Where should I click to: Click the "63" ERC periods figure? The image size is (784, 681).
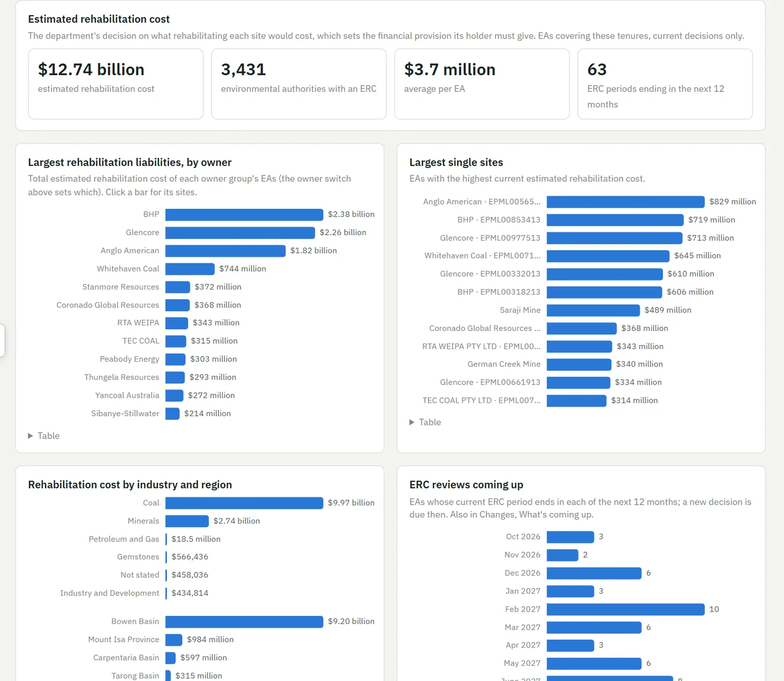point(597,69)
